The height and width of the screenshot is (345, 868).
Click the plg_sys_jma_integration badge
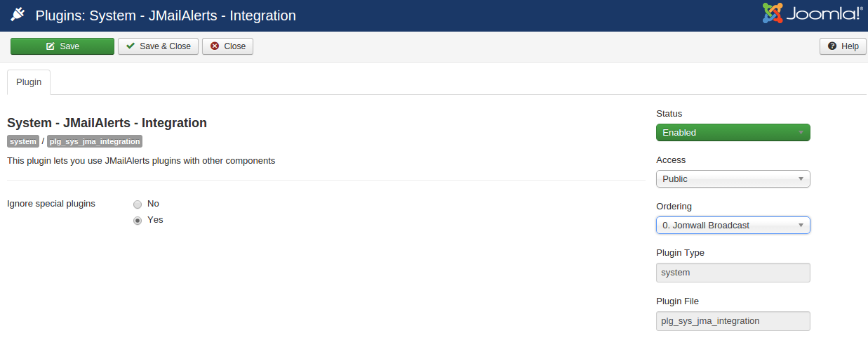95,141
